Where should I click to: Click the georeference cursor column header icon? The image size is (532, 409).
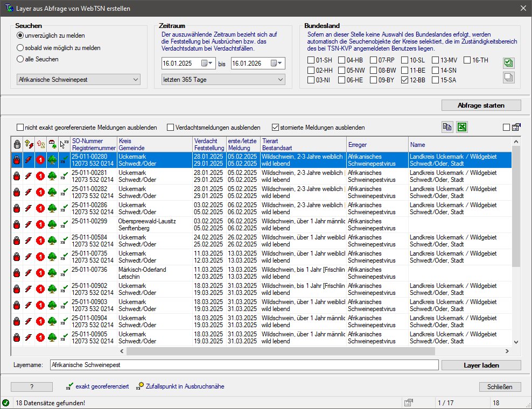click(x=64, y=144)
